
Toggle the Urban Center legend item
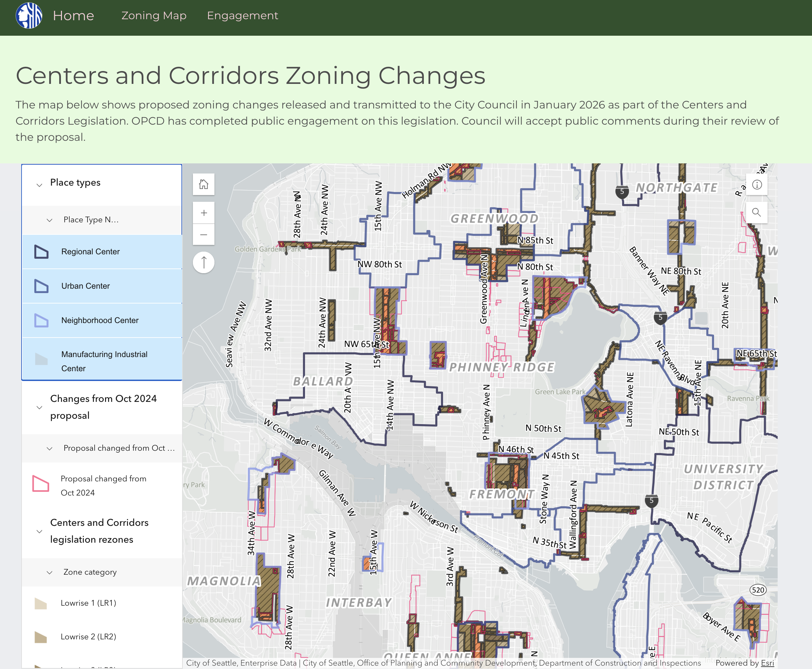click(86, 286)
